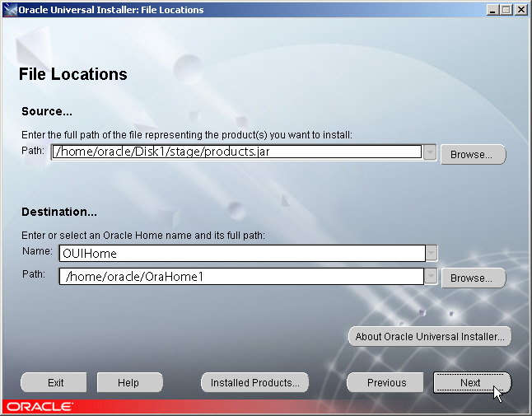
Task: Click the Destination path /home/oracle/OraHome1 field
Action: [x=241, y=276]
